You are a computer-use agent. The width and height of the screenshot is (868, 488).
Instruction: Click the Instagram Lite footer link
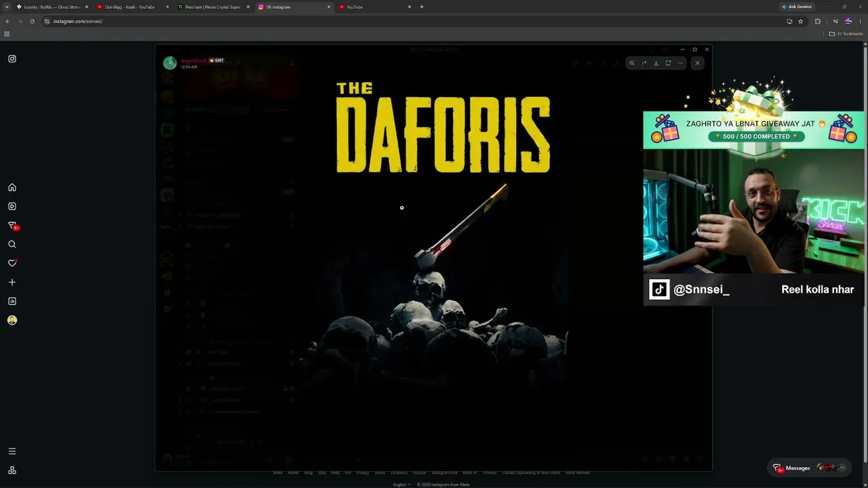445,472
